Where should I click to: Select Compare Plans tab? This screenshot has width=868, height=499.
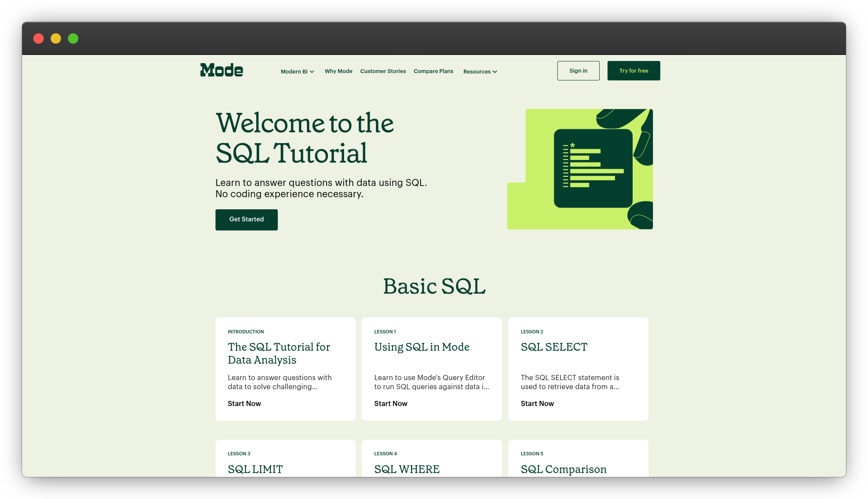tap(434, 71)
